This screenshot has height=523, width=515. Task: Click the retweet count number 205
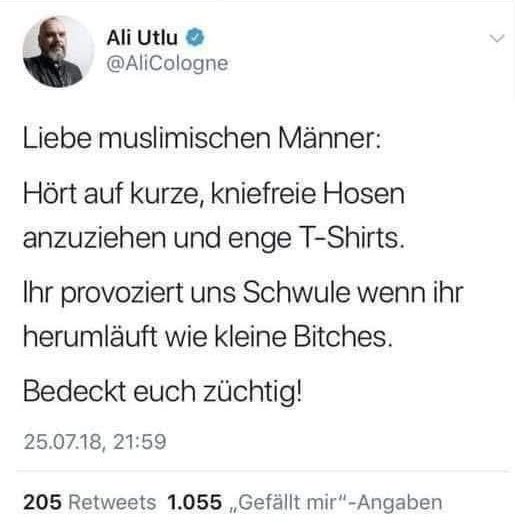click(43, 502)
